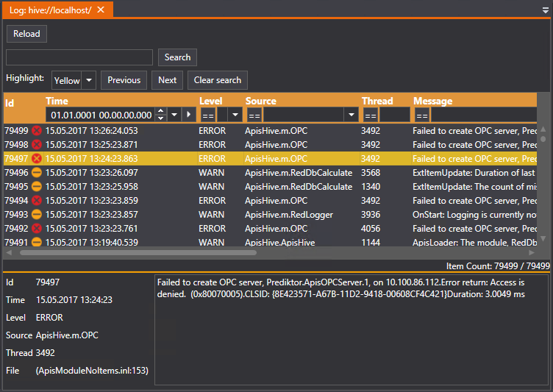Click the search text input field
Viewport: 553px width, 392px height.
pyautogui.click(x=79, y=57)
